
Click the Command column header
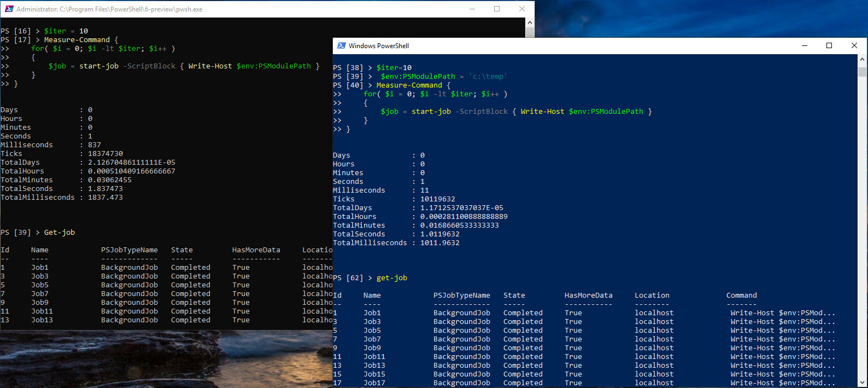click(x=742, y=296)
